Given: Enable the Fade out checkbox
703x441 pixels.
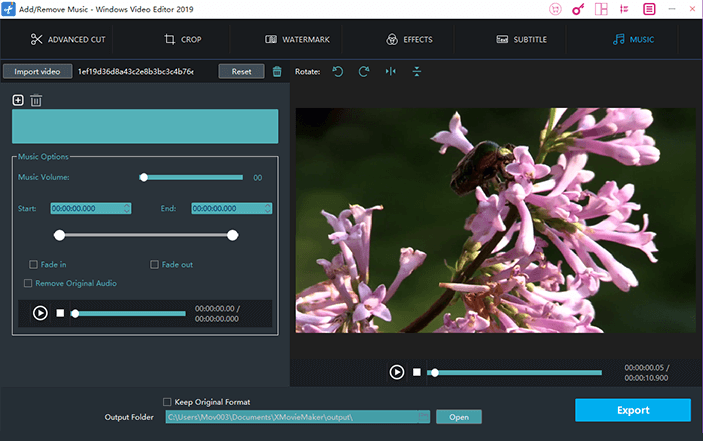Looking at the screenshot, I should (154, 264).
